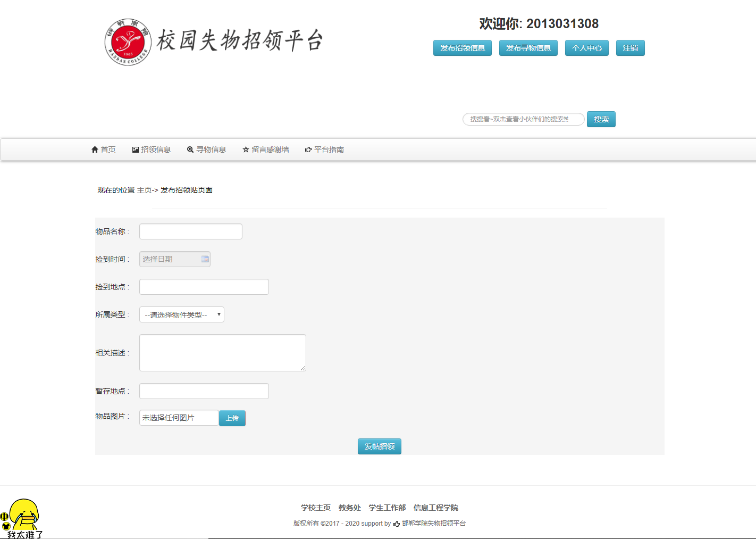The width and height of the screenshot is (756, 539).
Task: Click the 上传 upload button
Action: tap(232, 418)
